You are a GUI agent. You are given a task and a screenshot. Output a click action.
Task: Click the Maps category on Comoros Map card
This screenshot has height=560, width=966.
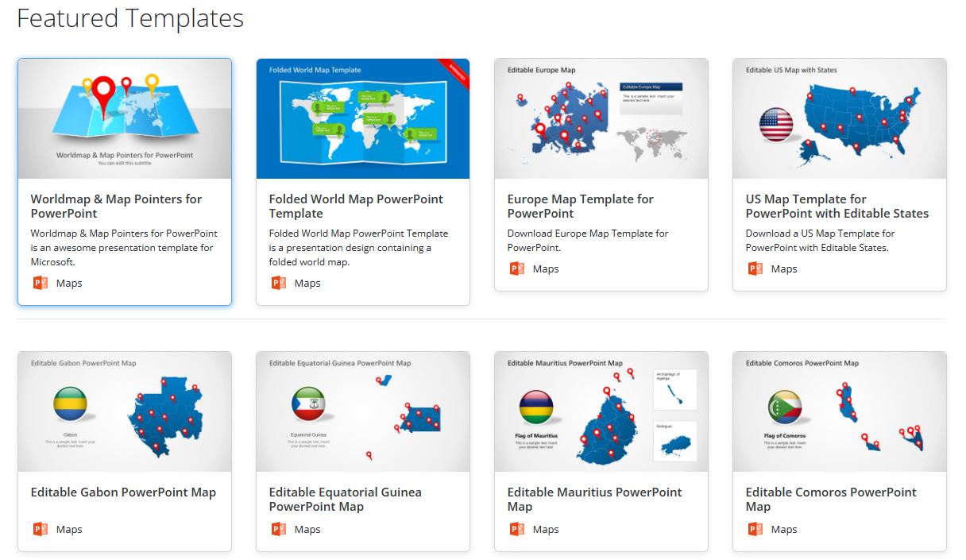point(784,529)
